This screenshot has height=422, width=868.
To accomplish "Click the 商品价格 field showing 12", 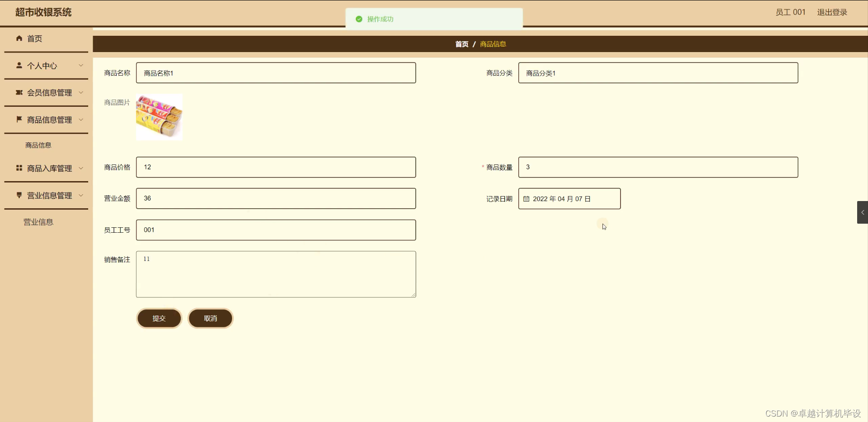I will click(x=276, y=167).
